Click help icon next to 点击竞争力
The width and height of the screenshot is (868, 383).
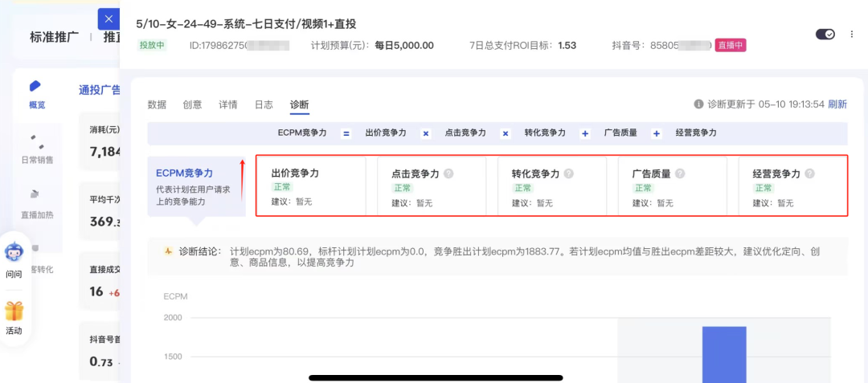448,173
